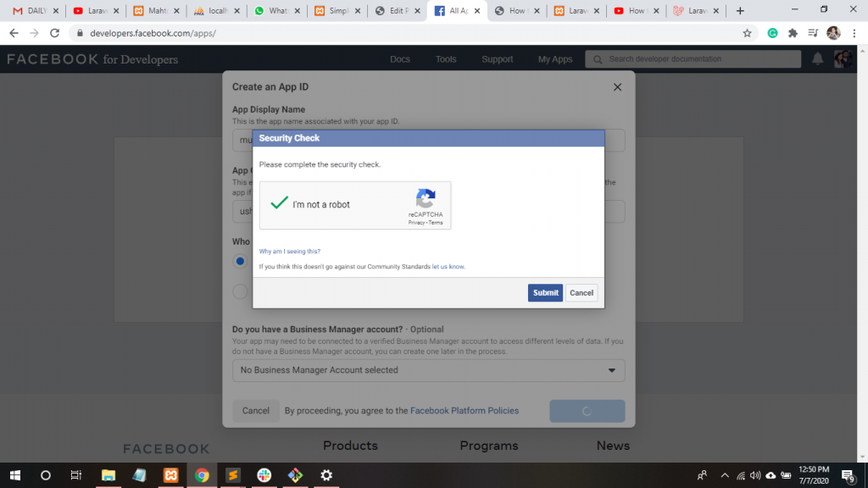Screen dimensions: 868x488
Task: Open the Action Center notifications
Action: click(x=849, y=475)
